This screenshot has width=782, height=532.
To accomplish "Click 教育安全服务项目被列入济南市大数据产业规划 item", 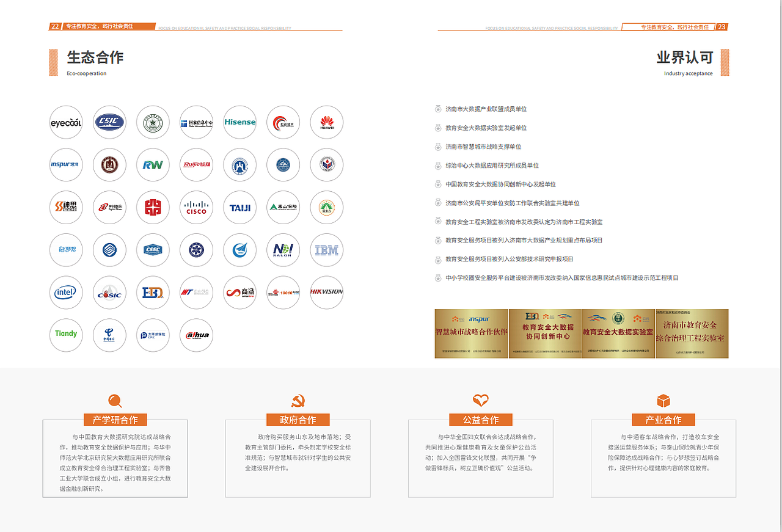I will pos(524,240).
